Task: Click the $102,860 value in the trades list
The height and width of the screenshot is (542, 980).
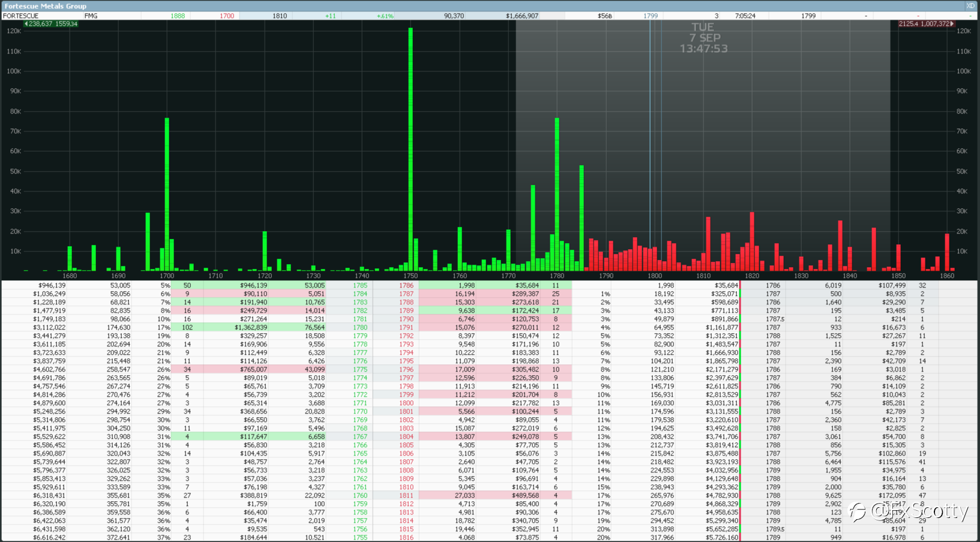Action: [x=892, y=454]
